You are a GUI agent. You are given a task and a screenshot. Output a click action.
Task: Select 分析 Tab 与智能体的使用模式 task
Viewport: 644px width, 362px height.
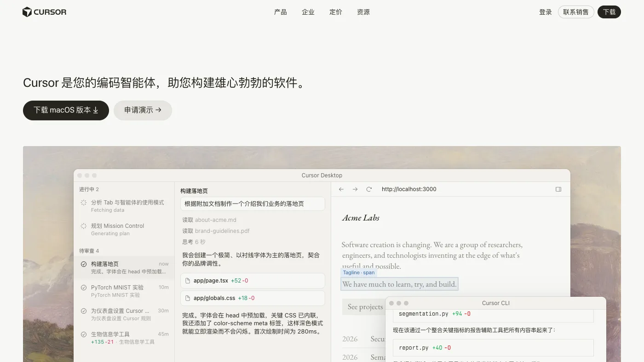coord(124,206)
